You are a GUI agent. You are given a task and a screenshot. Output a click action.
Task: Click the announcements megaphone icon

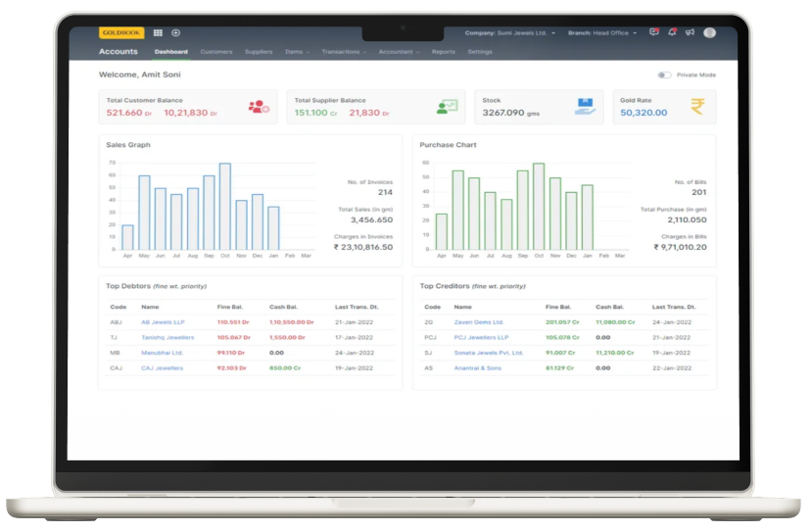point(690,32)
